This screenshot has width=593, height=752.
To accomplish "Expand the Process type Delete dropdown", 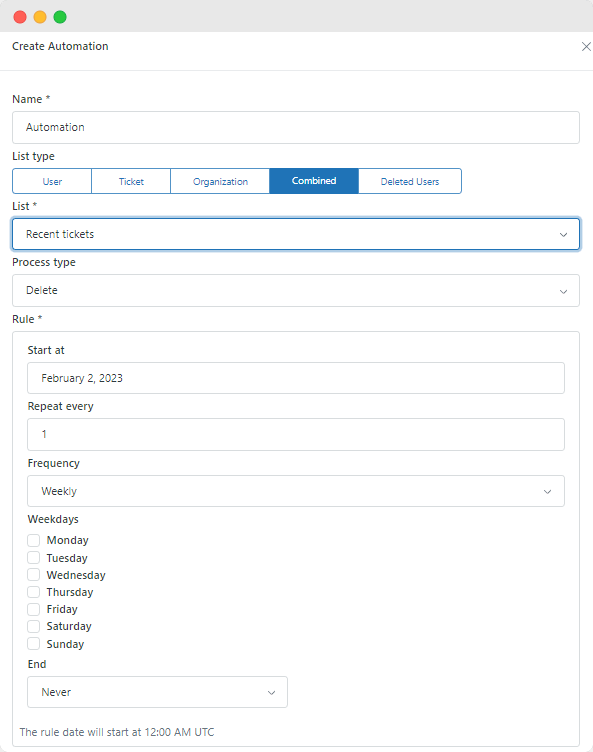I will (x=296, y=291).
